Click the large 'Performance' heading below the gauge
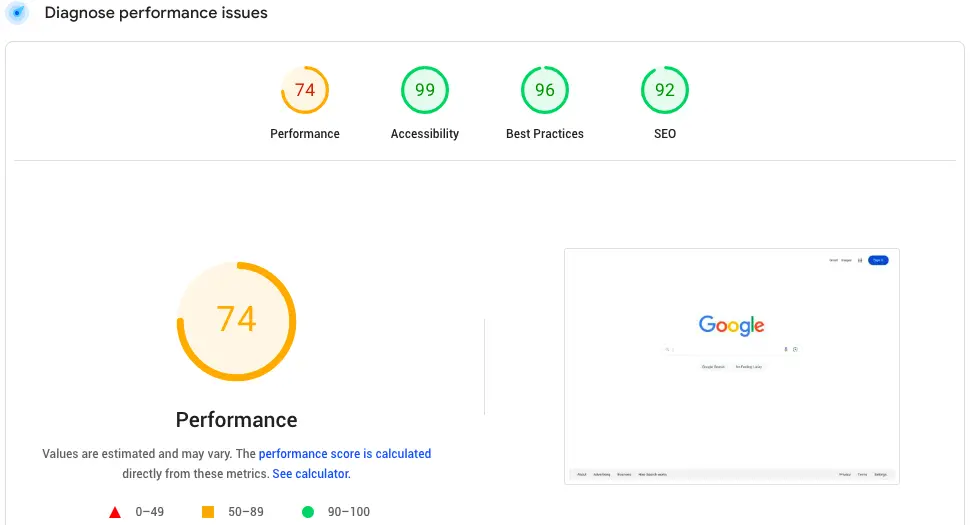 [237, 420]
